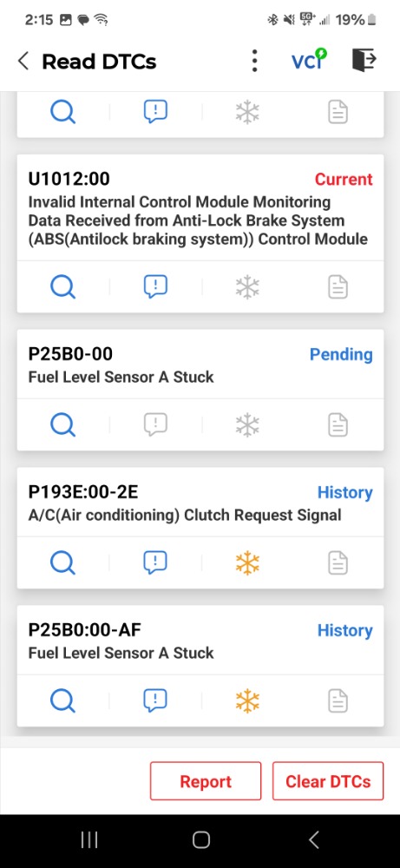Open document icon for U1012:00

(338, 286)
